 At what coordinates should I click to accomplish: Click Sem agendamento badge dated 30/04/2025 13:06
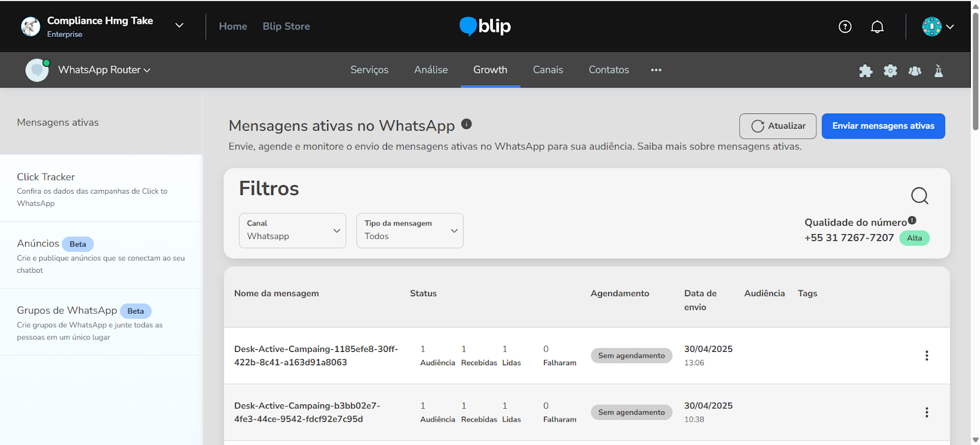click(x=631, y=356)
